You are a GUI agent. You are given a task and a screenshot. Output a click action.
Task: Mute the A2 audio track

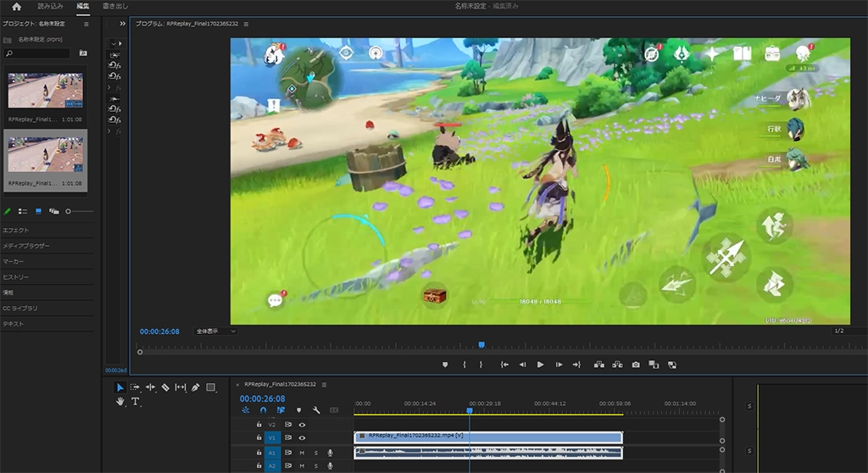click(303, 466)
